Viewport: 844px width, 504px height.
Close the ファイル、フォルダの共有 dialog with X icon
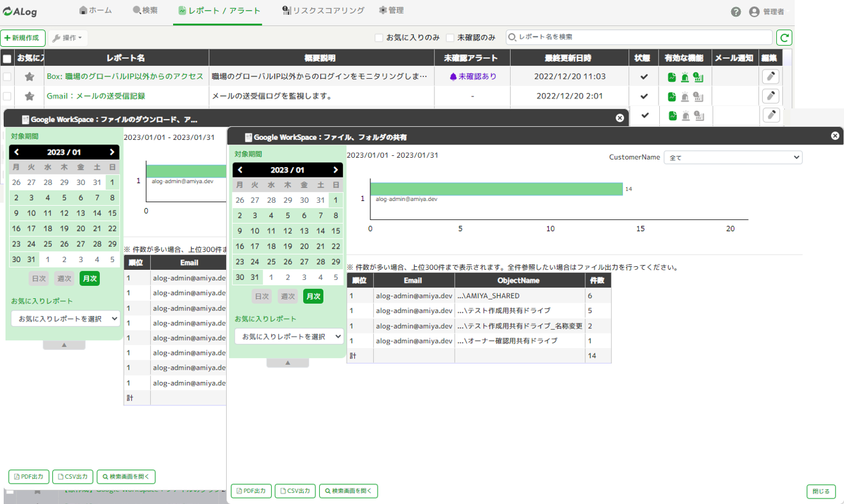[x=835, y=136]
